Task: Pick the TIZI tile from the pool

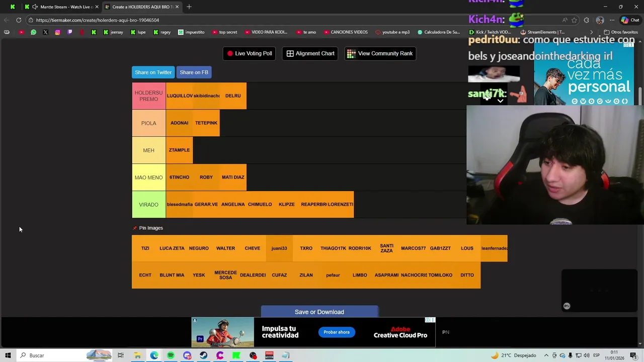Action: coord(145,248)
